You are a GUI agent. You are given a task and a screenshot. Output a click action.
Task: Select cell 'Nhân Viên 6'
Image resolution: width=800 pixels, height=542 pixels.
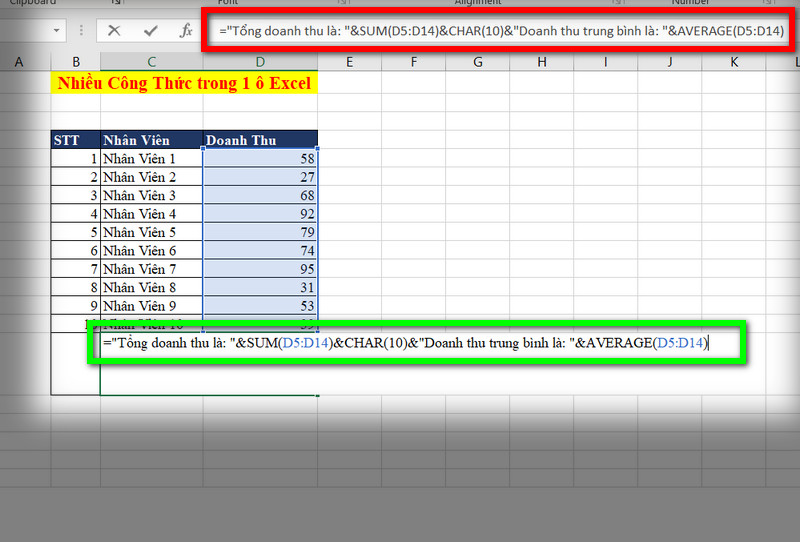point(152,251)
